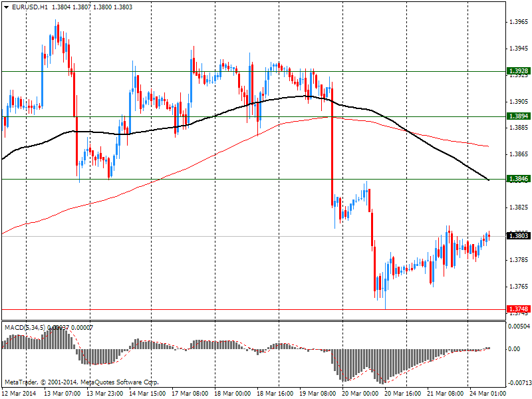The image size is (532, 399).
Task: Click the MetaTrader MetaQuotes copyright text
Action: (81, 382)
